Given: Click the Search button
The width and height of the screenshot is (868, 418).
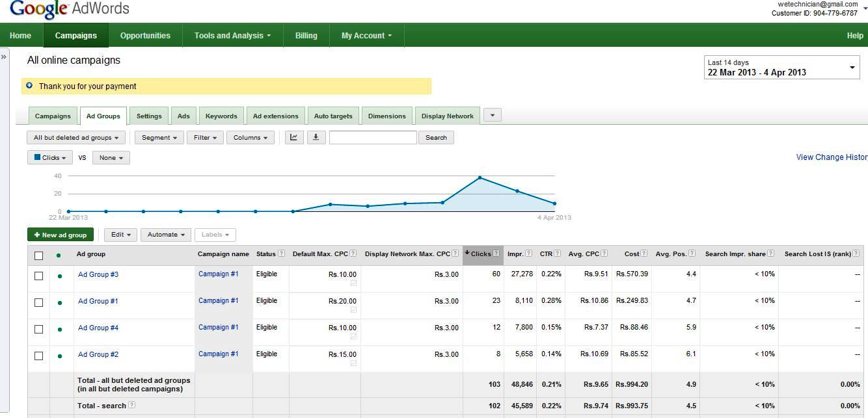Looking at the screenshot, I should point(436,137).
